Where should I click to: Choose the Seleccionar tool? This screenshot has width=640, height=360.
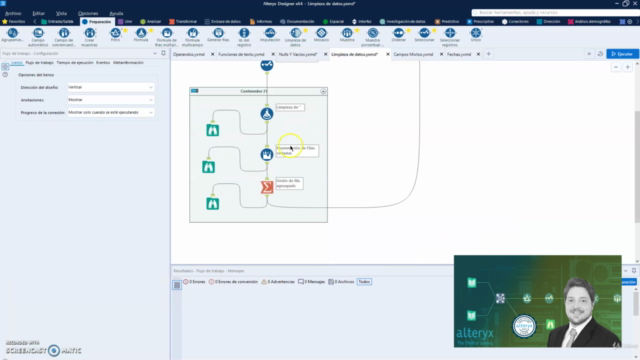[424, 35]
